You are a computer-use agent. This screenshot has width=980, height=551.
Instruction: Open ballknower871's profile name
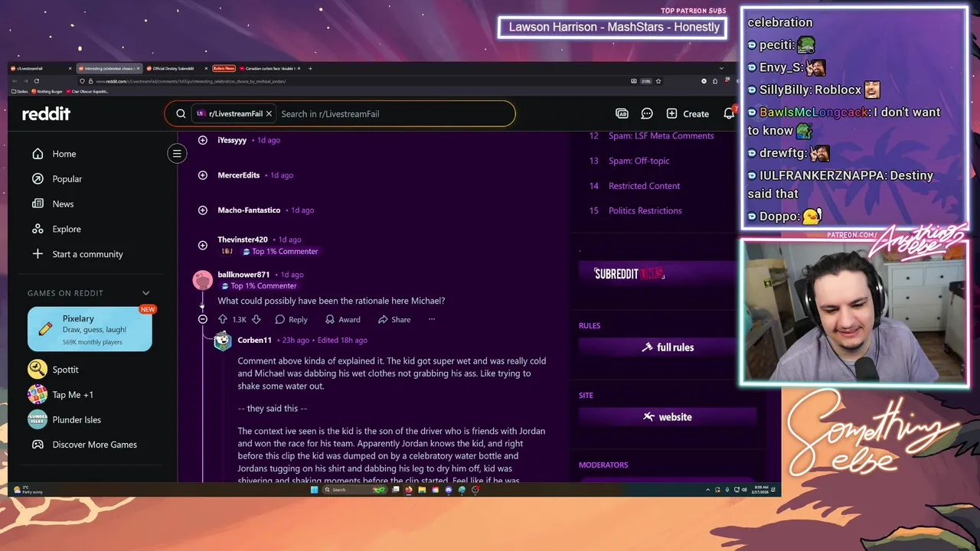[243, 275]
